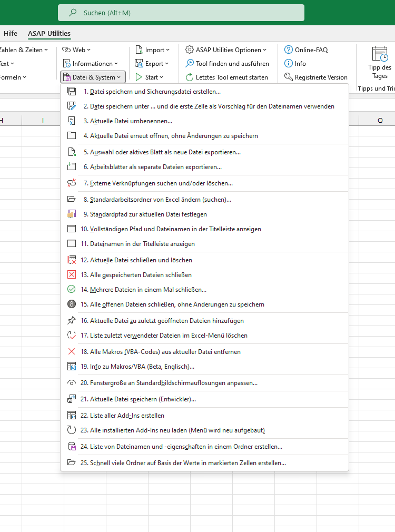Click the developer save icon for item 21
The width and height of the screenshot is (395, 532).
pos(72,399)
